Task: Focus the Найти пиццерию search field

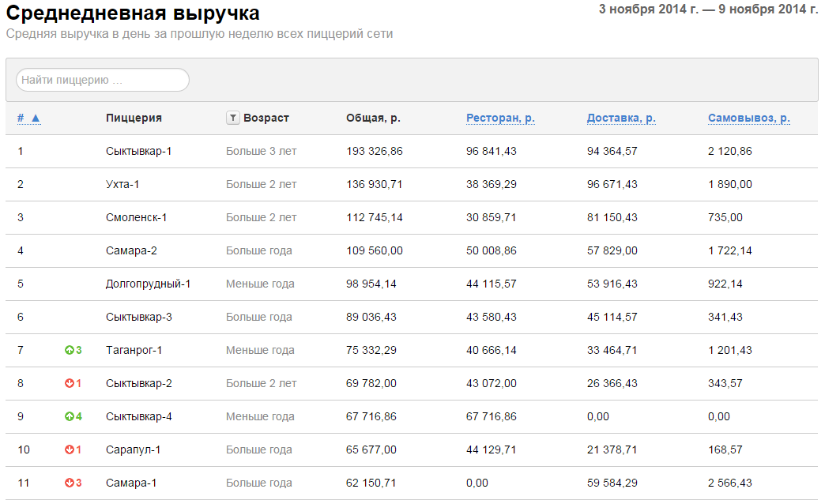Action: click(103, 80)
